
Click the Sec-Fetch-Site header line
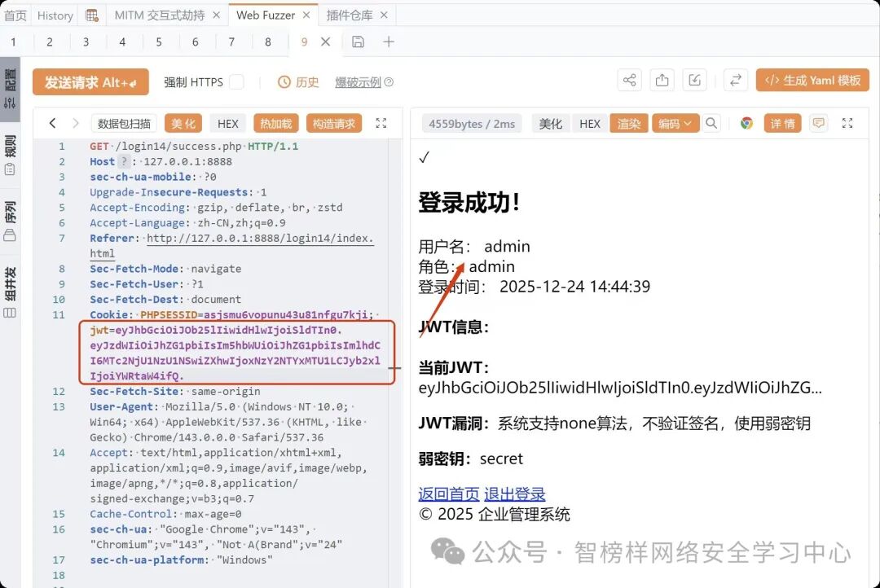click(174, 391)
